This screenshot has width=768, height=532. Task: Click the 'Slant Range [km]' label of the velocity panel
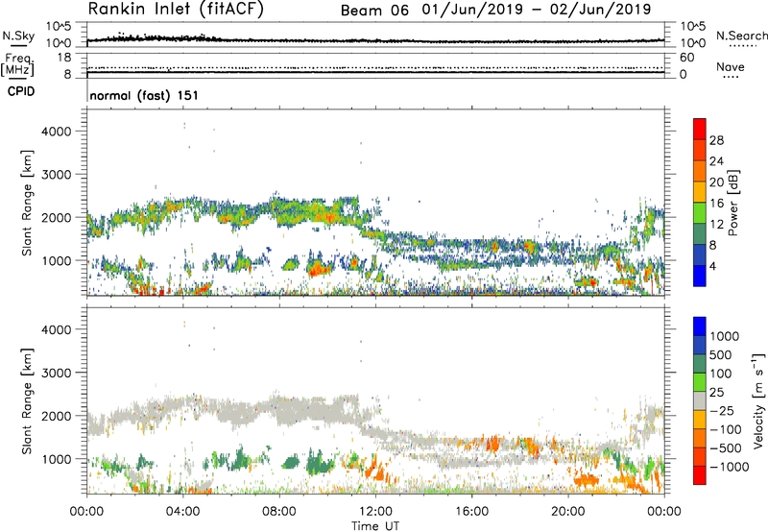coord(27,400)
